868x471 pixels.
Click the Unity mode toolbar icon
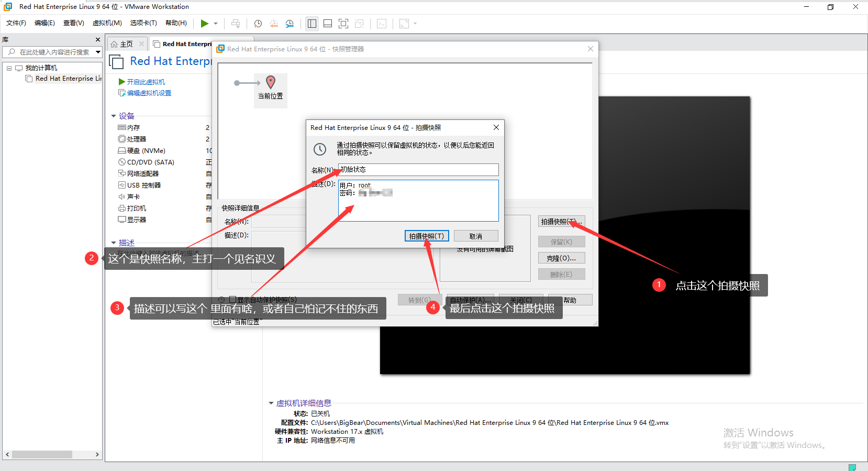click(359, 24)
